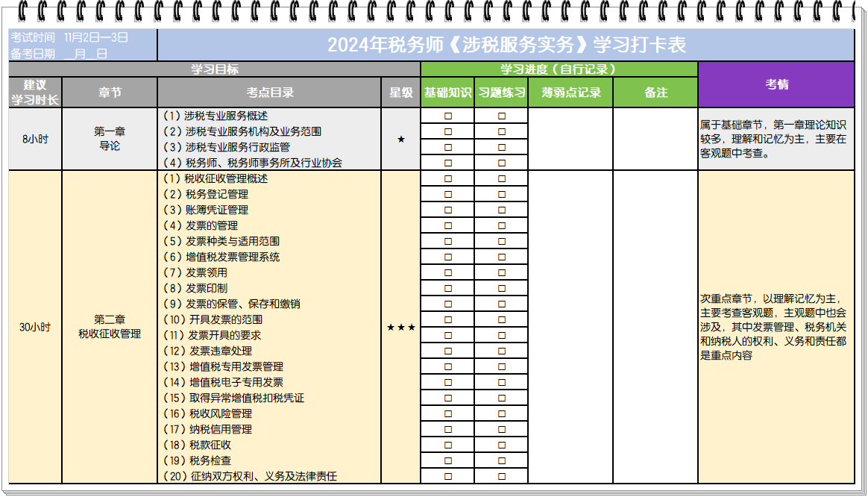The width and height of the screenshot is (868, 497).
Task: Click 涉税专业服务机构及业务范围 topic
Action: tap(242, 132)
